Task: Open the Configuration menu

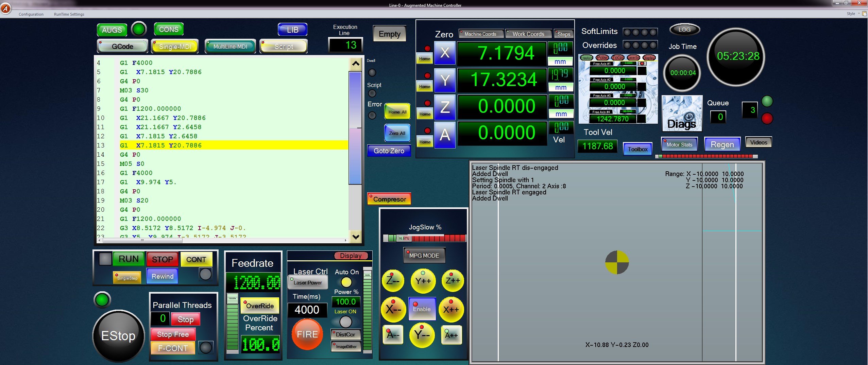Action: 31,14
